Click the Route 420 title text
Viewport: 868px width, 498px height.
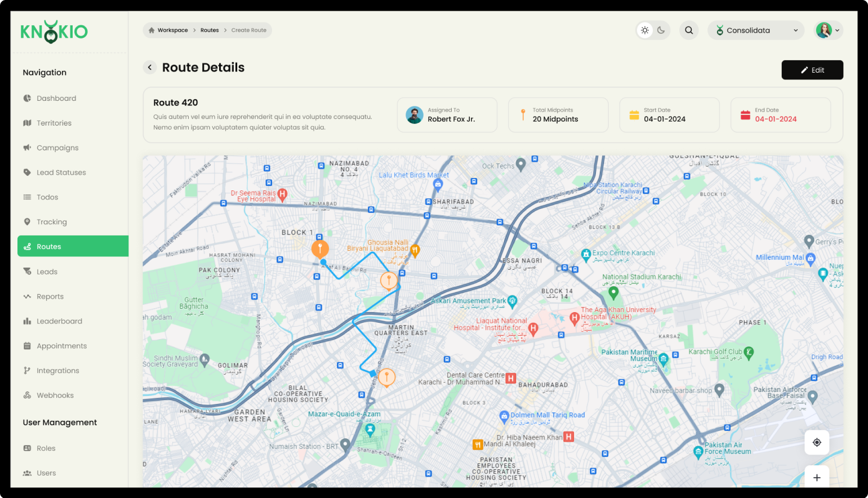point(176,103)
